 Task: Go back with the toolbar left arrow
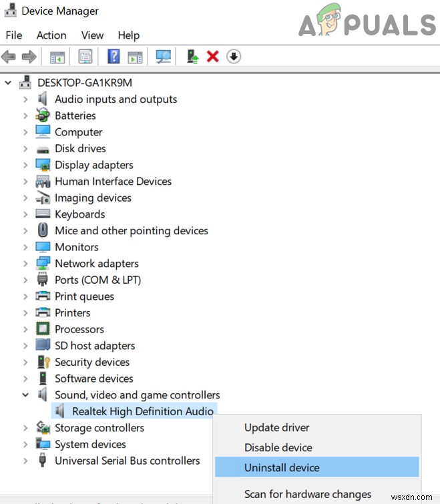coord(9,57)
